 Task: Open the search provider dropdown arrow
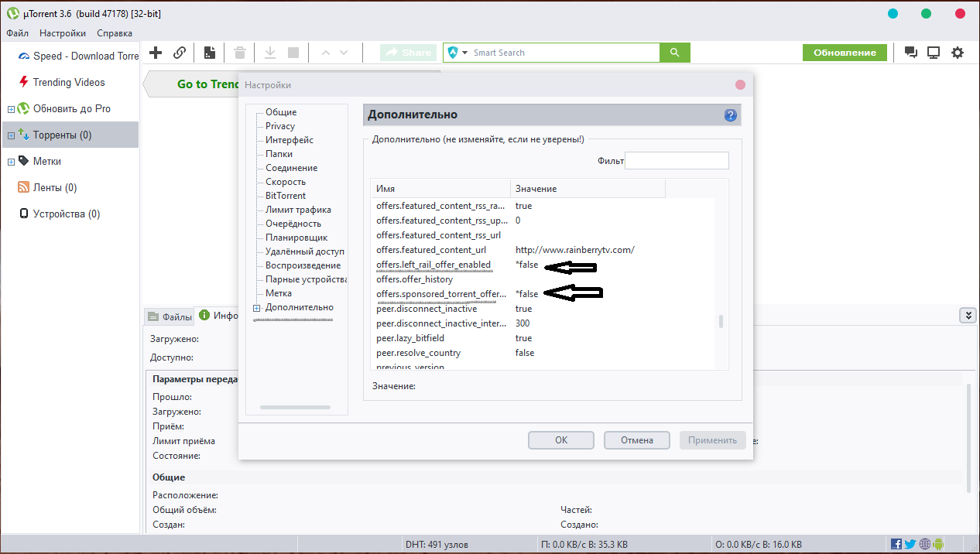point(465,53)
